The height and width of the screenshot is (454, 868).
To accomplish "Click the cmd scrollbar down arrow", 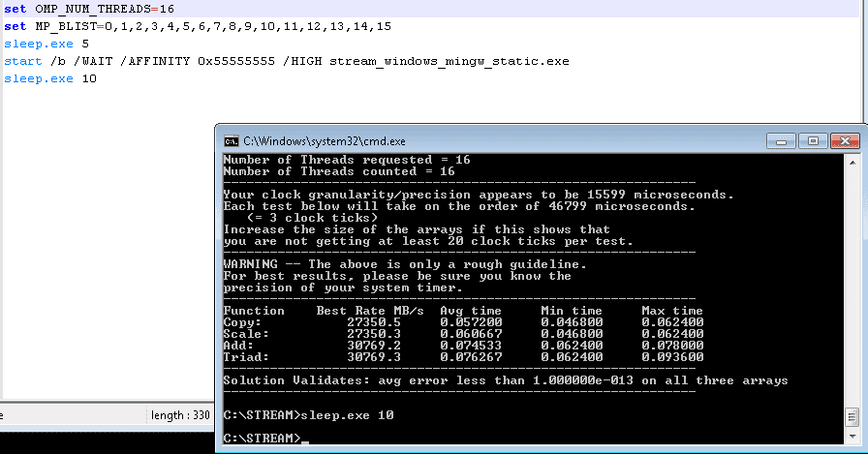I will tap(852, 437).
